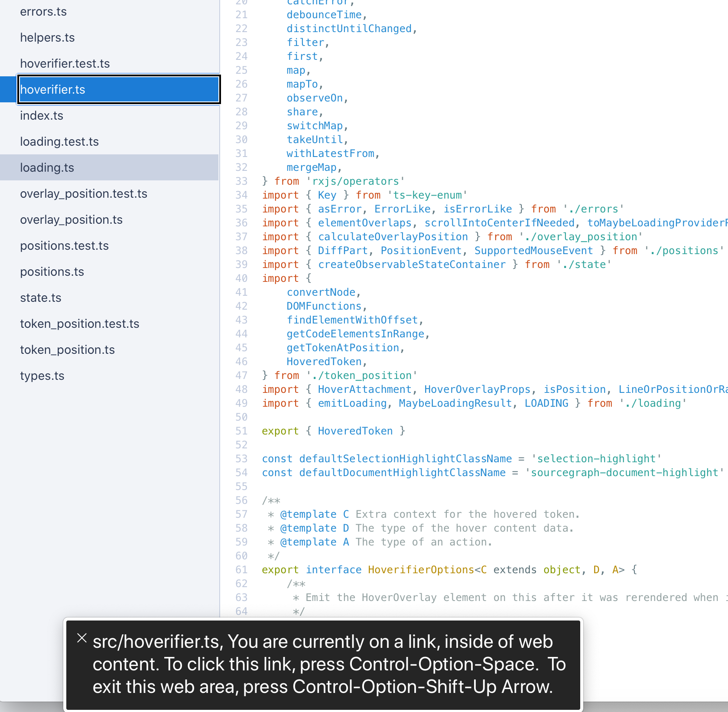Click the convertNode identifier
The height and width of the screenshot is (712, 728).
click(x=321, y=292)
